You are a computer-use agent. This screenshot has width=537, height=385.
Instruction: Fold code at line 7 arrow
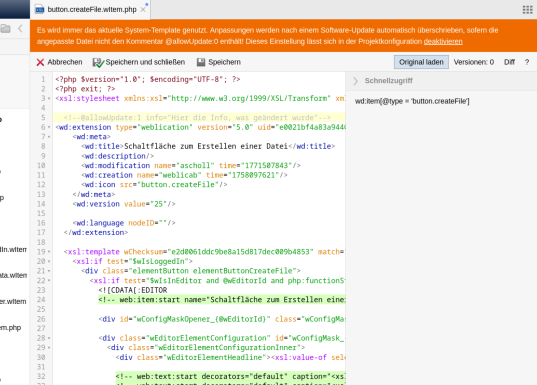tap(49, 137)
